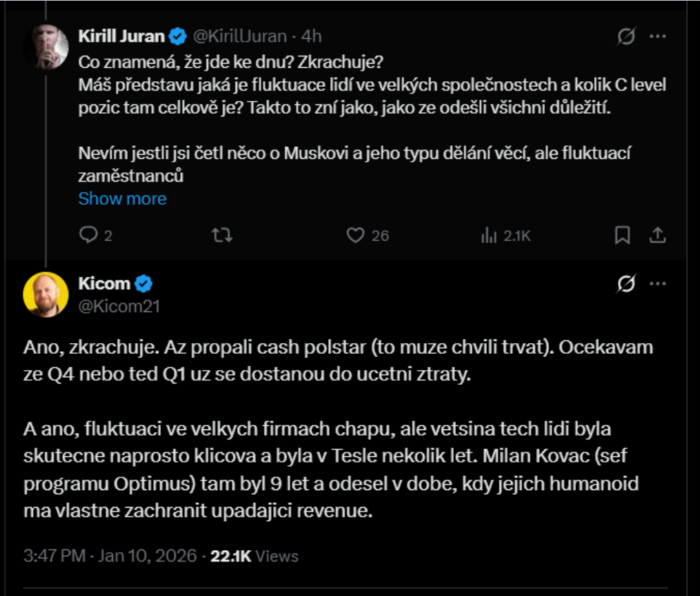Image resolution: width=700 pixels, height=596 pixels.
Task: Click Grok icon on Kicom's tweet
Action: [625, 284]
